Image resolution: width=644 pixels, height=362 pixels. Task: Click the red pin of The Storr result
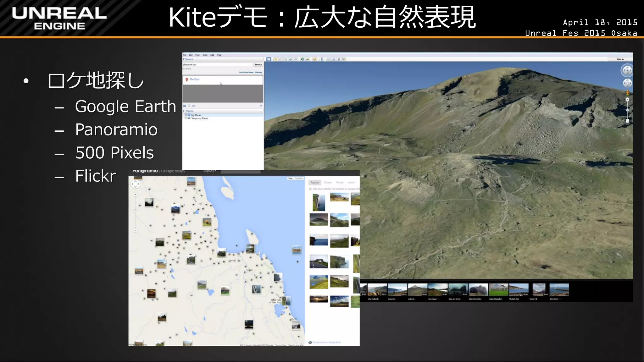[186, 80]
